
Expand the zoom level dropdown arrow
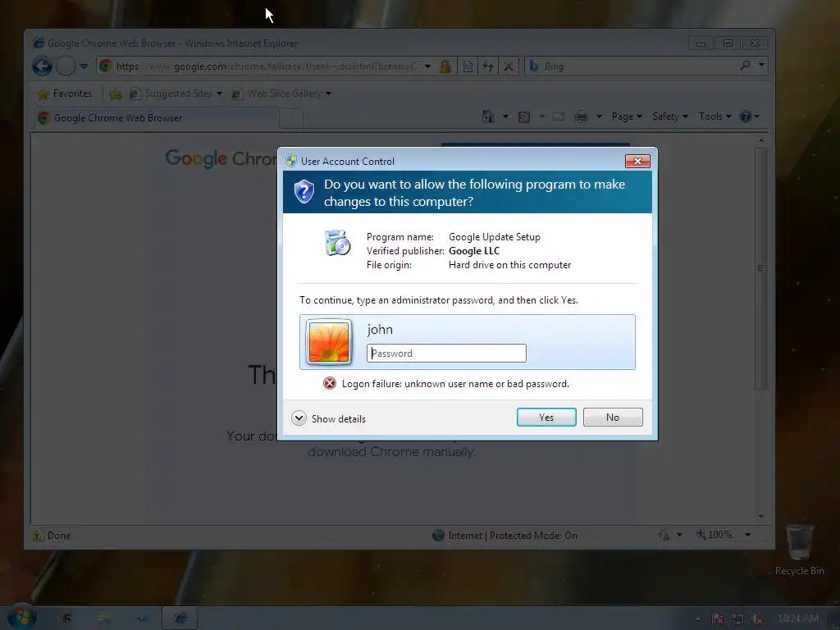pos(747,535)
